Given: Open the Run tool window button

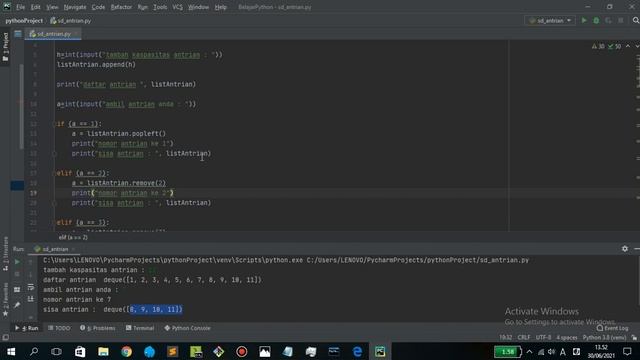Looking at the screenshot, I should (27, 328).
